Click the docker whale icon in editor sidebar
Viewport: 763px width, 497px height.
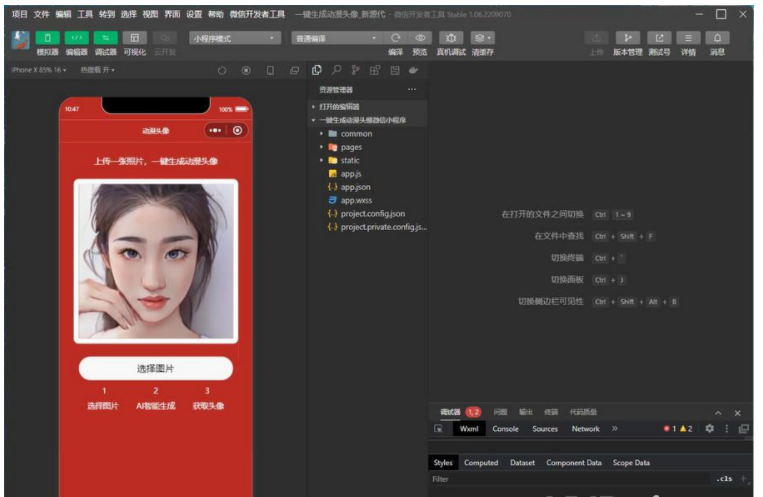414,70
